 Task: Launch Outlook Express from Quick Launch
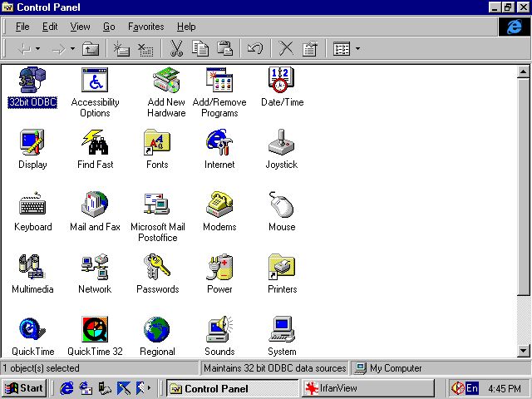coord(86,388)
